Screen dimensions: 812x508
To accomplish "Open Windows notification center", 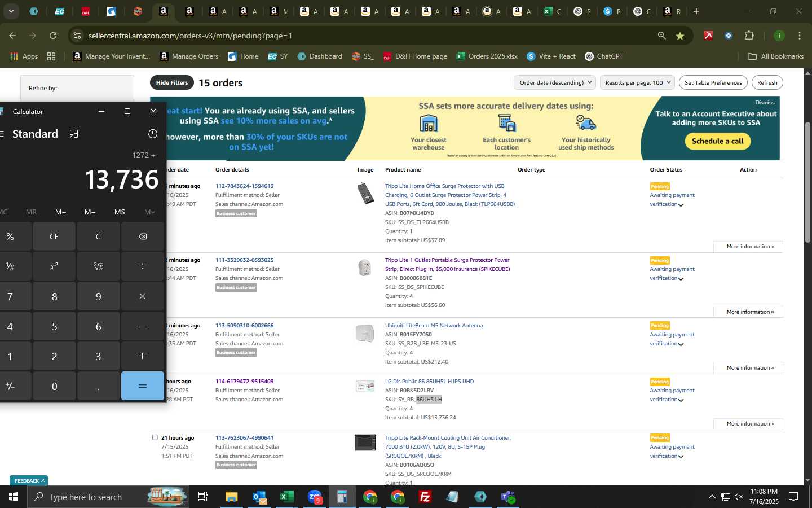I will (x=793, y=497).
